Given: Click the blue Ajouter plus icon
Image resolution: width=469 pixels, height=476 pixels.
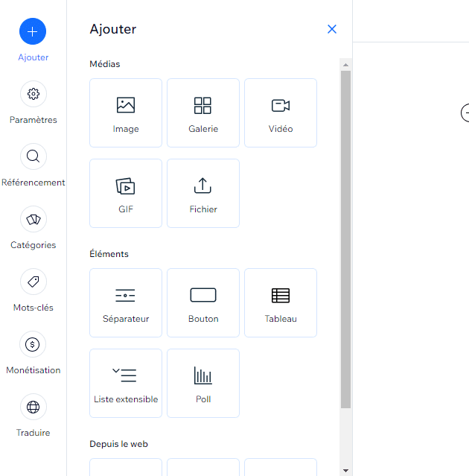Looking at the screenshot, I should click(x=33, y=31).
